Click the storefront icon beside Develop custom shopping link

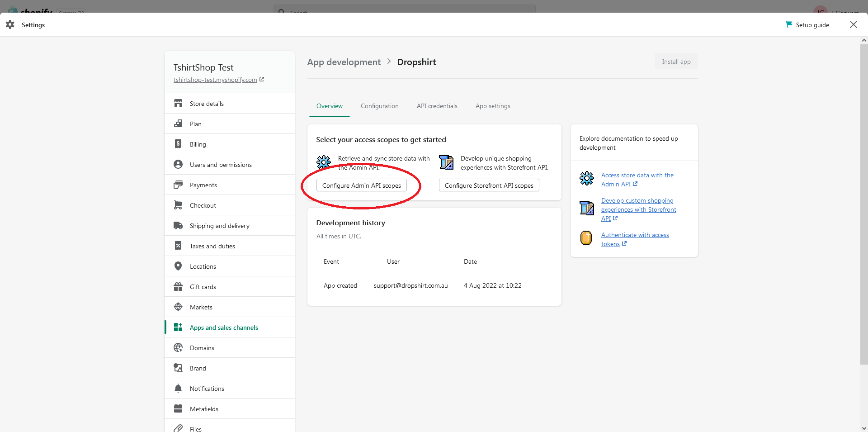tap(587, 208)
